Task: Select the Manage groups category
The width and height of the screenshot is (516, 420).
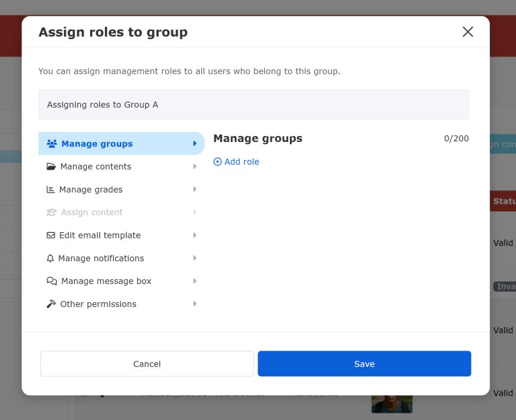Action: click(121, 143)
